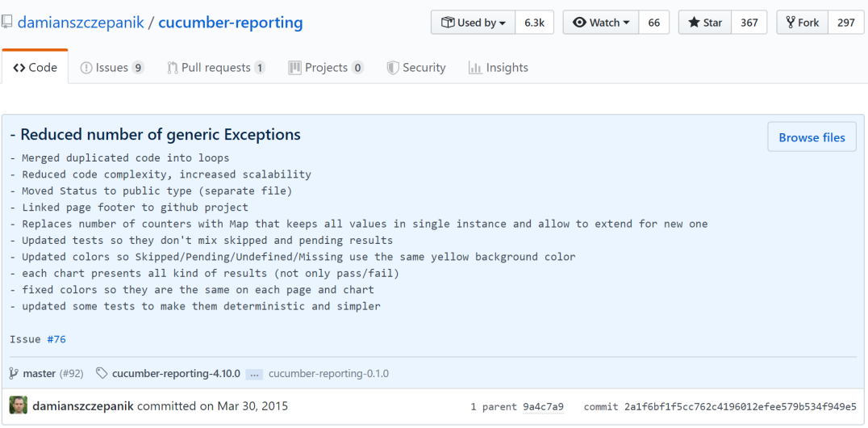
Task: Open the Security tab
Action: [x=415, y=68]
